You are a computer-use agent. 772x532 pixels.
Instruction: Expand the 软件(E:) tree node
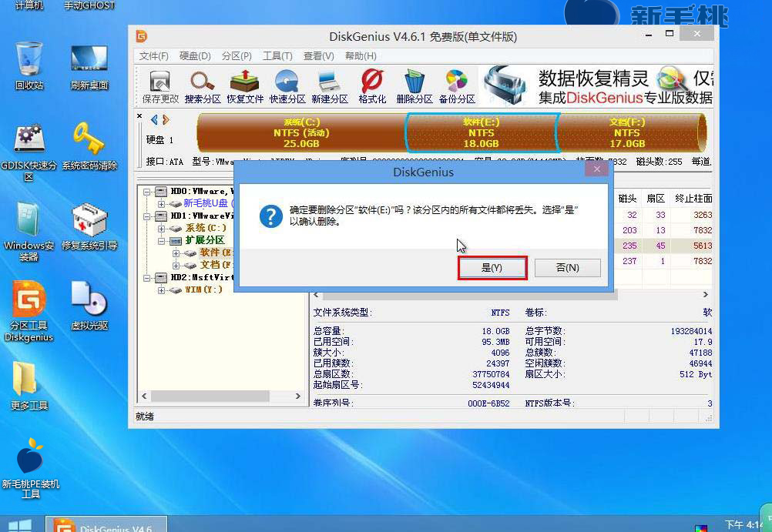click(176, 253)
